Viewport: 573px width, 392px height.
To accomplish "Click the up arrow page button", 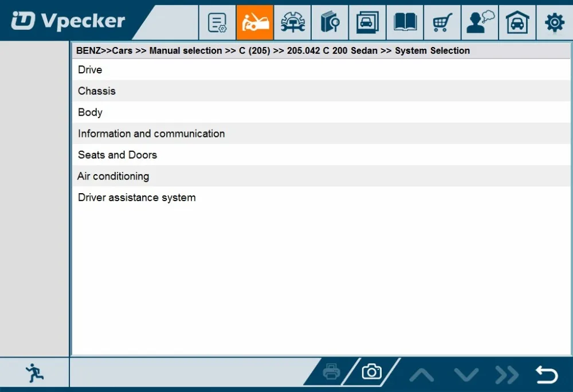I will (x=421, y=375).
